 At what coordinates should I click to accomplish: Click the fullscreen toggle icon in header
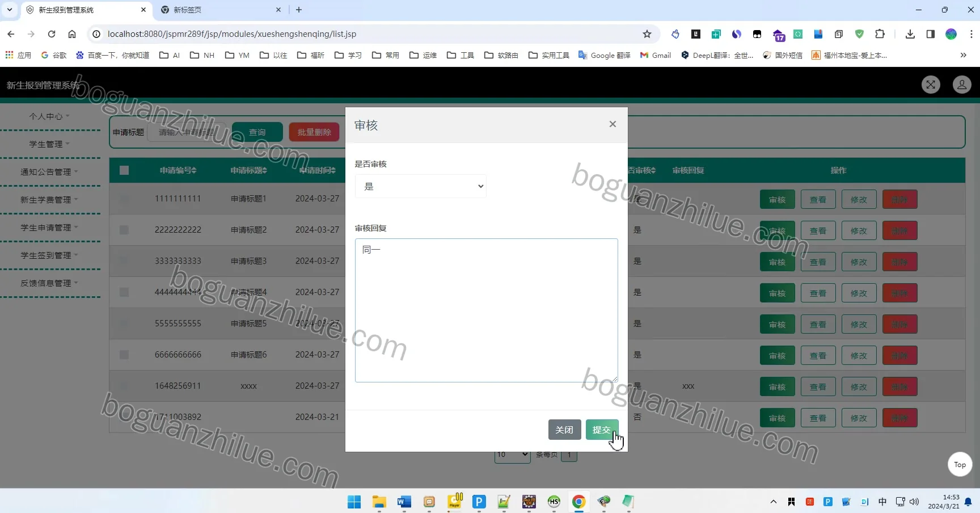[x=931, y=85]
